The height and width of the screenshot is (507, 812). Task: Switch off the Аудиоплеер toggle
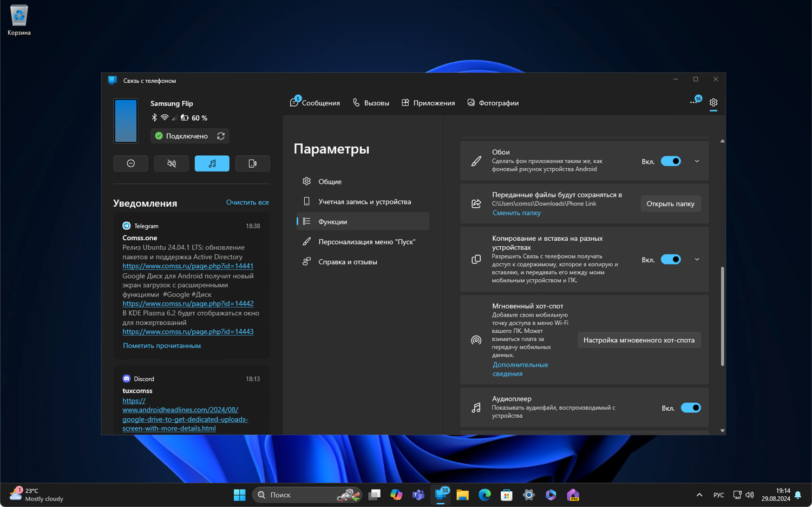coord(691,408)
